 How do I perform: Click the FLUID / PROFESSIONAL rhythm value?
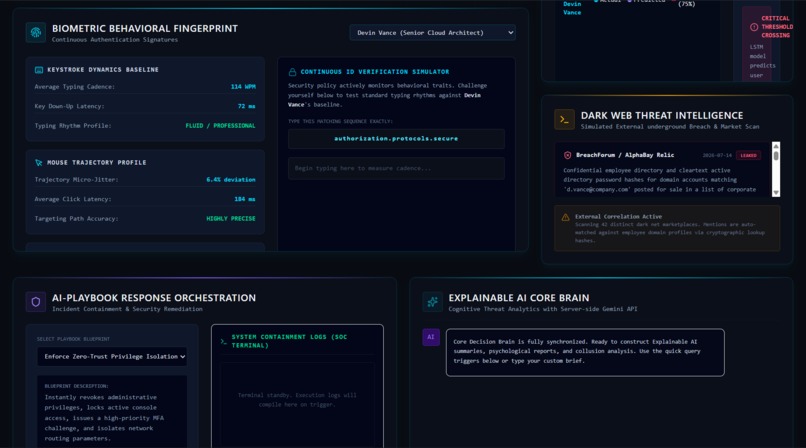click(x=220, y=126)
